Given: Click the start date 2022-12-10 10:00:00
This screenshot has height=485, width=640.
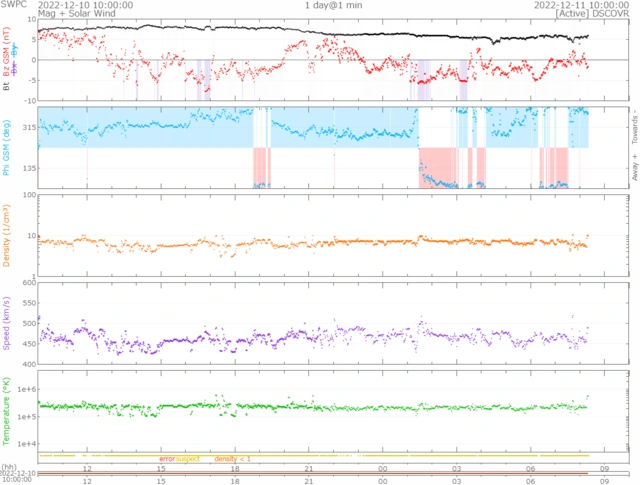Looking at the screenshot, I should (x=77, y=6).
